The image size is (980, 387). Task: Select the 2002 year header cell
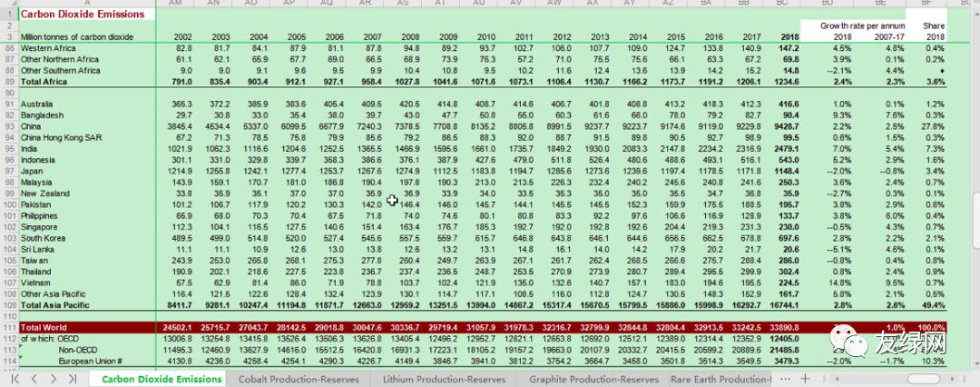183,37
